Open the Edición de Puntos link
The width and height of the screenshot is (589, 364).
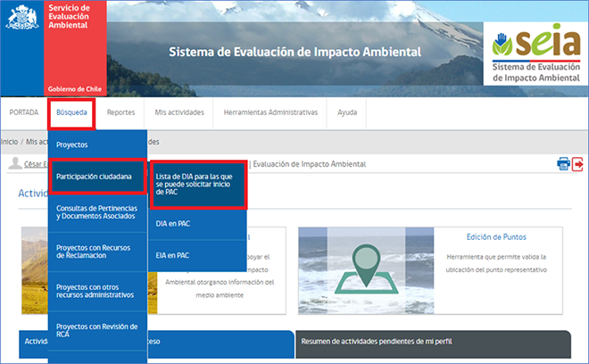point(496,236)
